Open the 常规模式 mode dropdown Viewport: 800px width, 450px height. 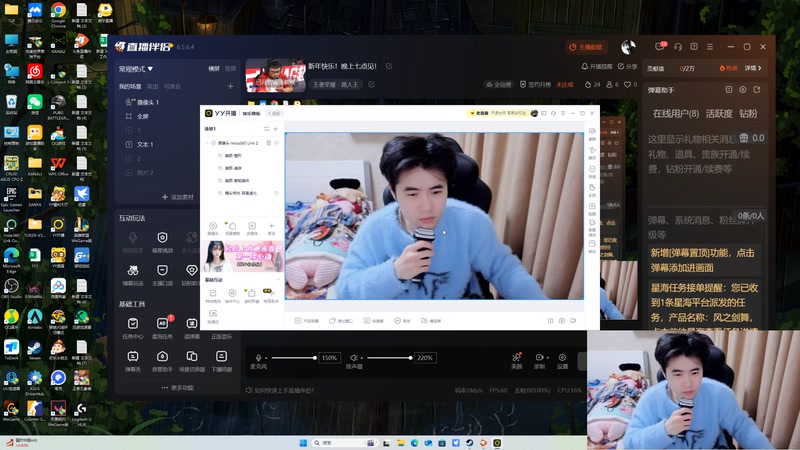coord(136,68)
